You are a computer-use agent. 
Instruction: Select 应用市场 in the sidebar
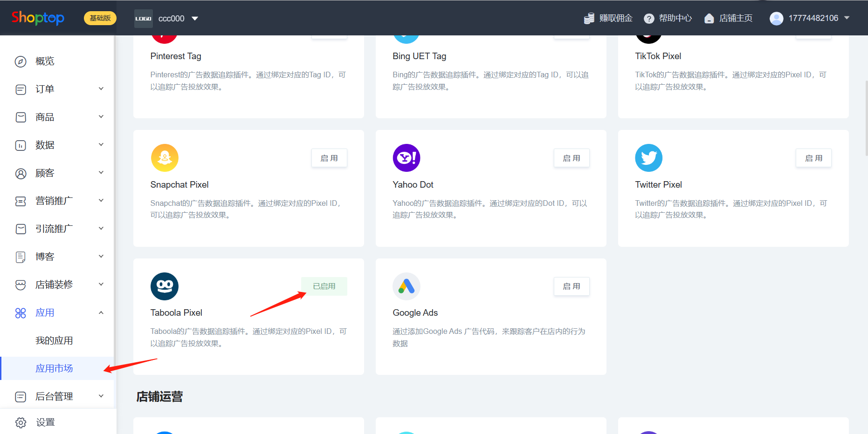pos(54,368)
